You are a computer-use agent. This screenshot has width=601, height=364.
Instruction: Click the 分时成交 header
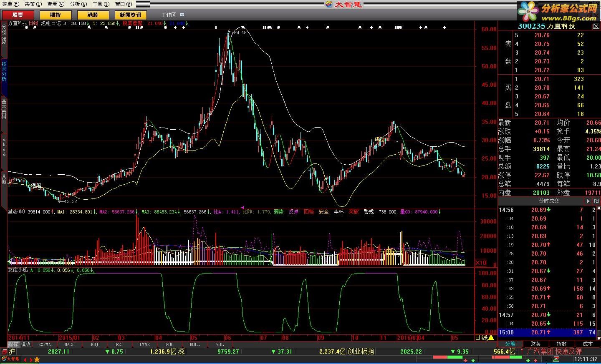coord(549,201)
